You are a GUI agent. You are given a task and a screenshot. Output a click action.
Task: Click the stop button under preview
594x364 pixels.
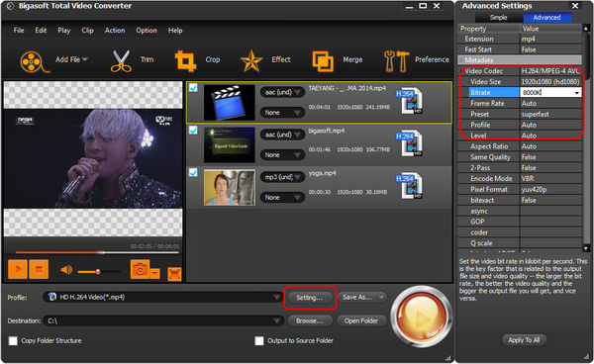coord(39,269)
